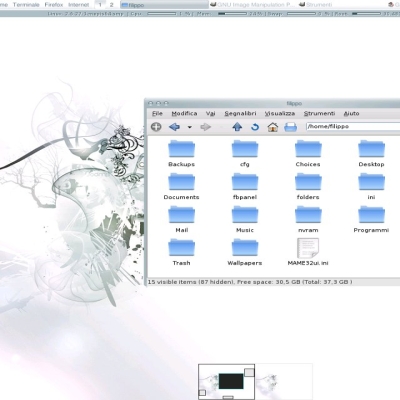
Task: Open the Modifica menu
Action: point(184,114)
